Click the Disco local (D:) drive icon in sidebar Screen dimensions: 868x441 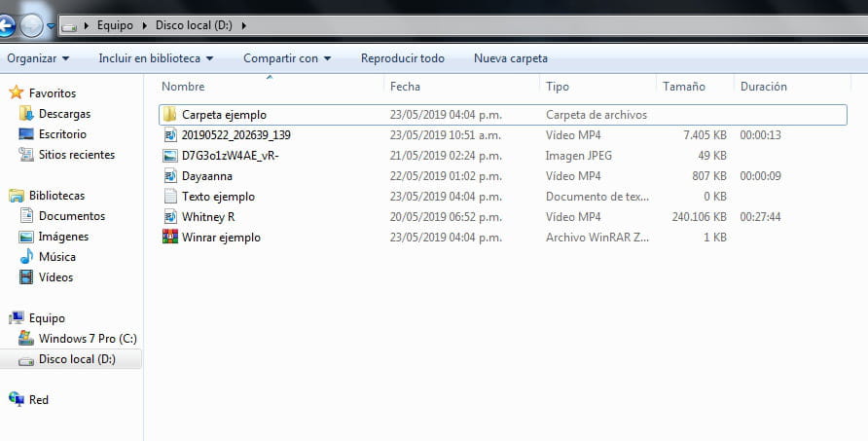tap(26, 361)
